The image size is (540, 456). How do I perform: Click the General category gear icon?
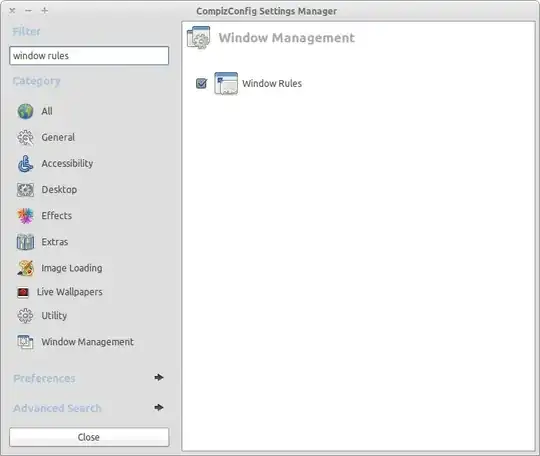(x=25, y=137)
